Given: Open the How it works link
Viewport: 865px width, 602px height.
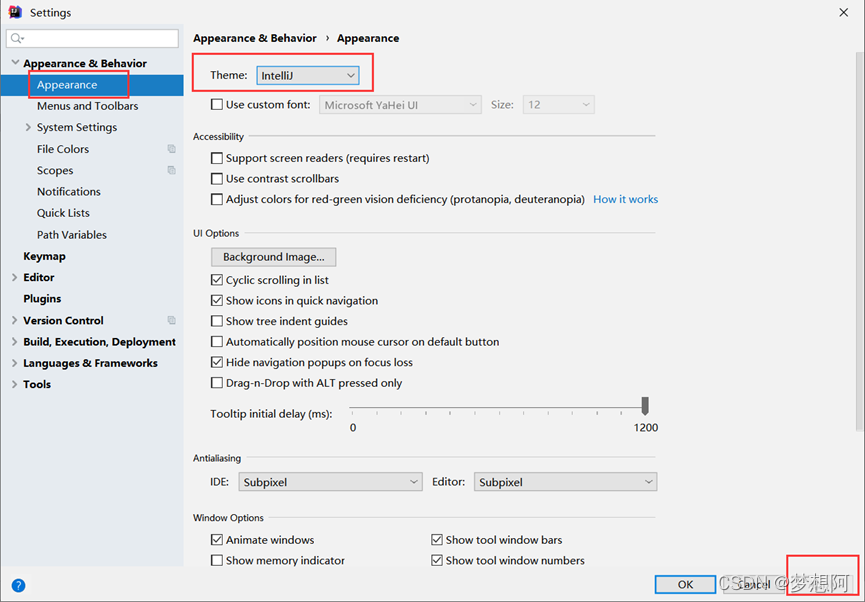Looking at the screenshot, I should [626, 199].
